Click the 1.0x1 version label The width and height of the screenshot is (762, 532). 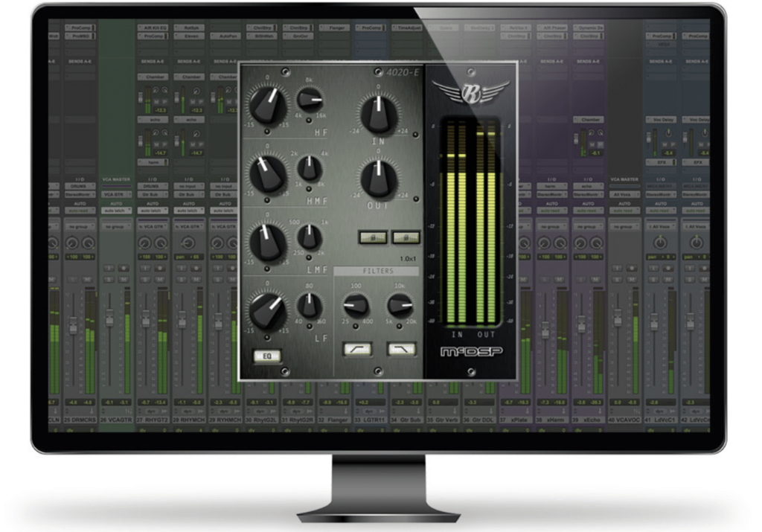click(x=406, y=258)
